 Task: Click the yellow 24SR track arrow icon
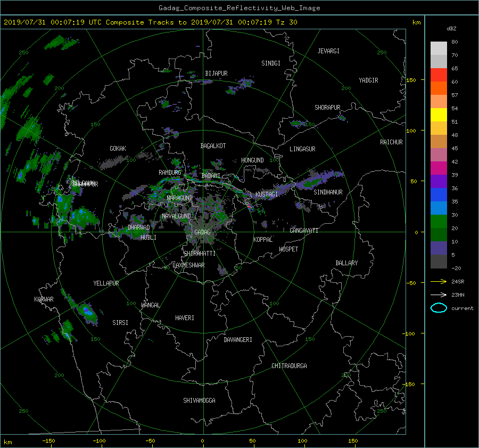click(439, 281)
